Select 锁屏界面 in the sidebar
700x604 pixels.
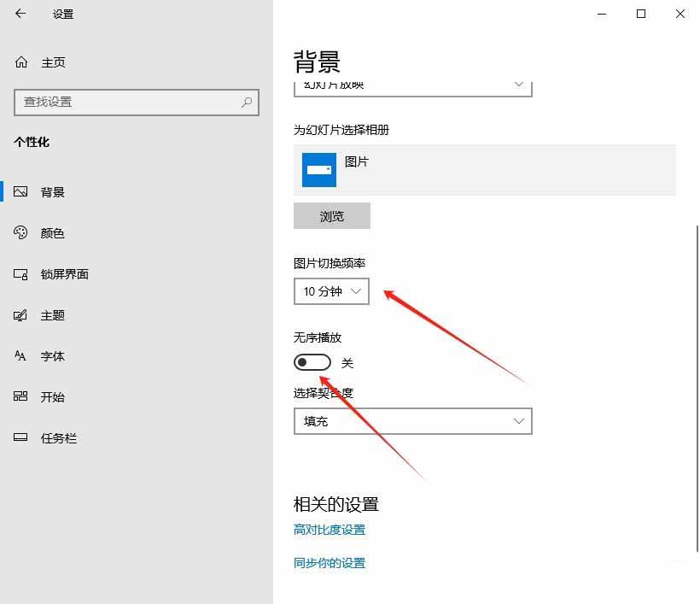tap(65, 274)
